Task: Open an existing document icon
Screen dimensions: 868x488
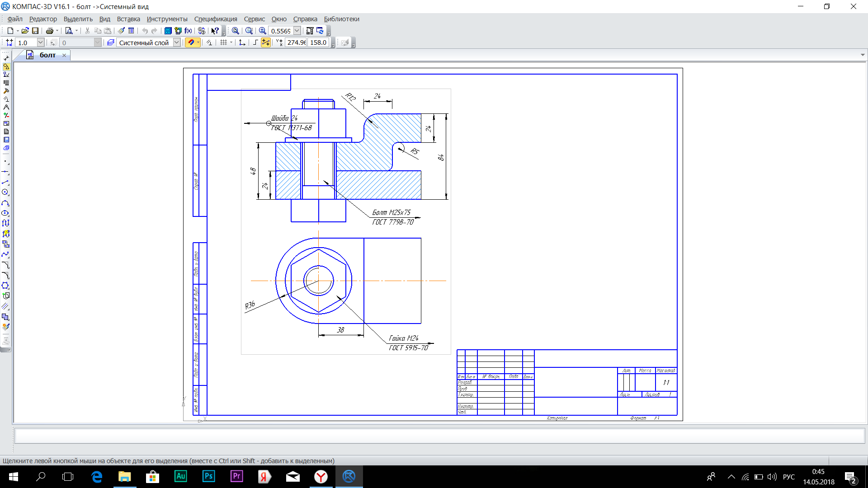Action: (25, 31)
